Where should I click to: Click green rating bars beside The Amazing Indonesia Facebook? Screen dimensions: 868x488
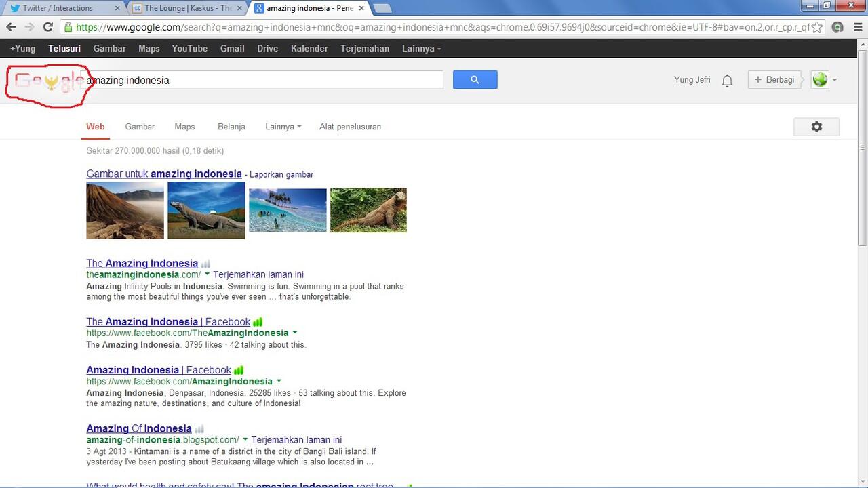coord(258,322)
